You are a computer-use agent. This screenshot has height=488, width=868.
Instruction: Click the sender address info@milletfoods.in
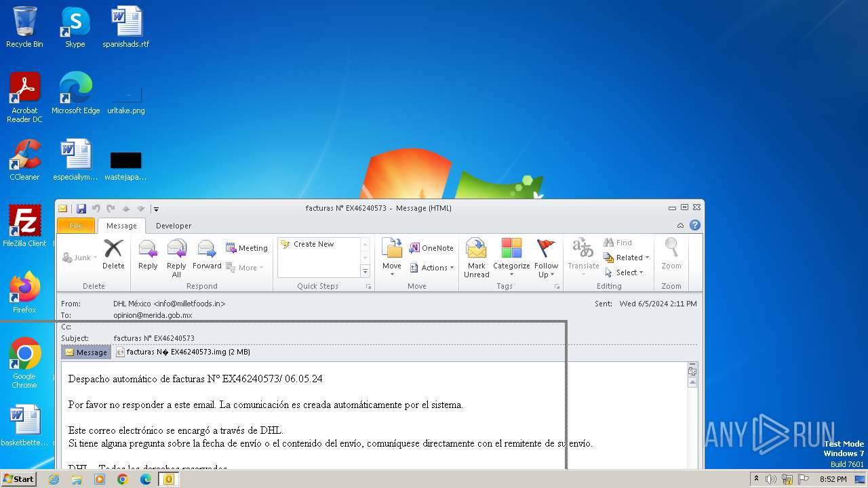[x=189, y=304]
